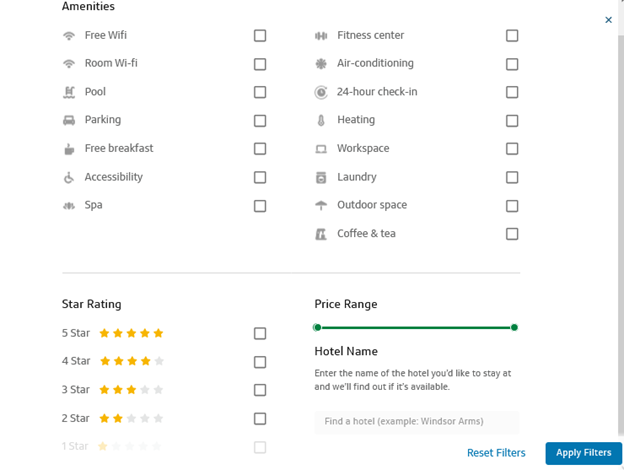Image resolution: width=624 pixels, height=470 pixels.
Task: Close the filters panel with the X
Action: coord(608,20)
